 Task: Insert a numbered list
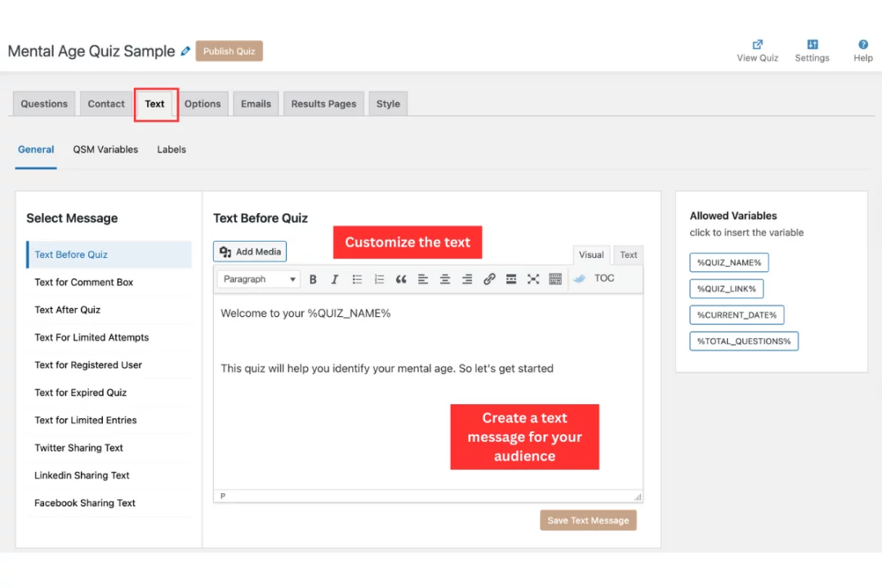[x=379, y=279]
